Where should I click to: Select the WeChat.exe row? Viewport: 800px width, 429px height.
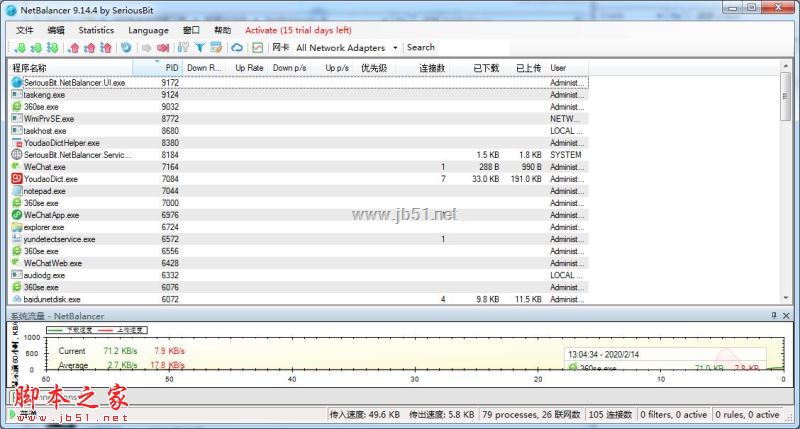coord(299,167)
